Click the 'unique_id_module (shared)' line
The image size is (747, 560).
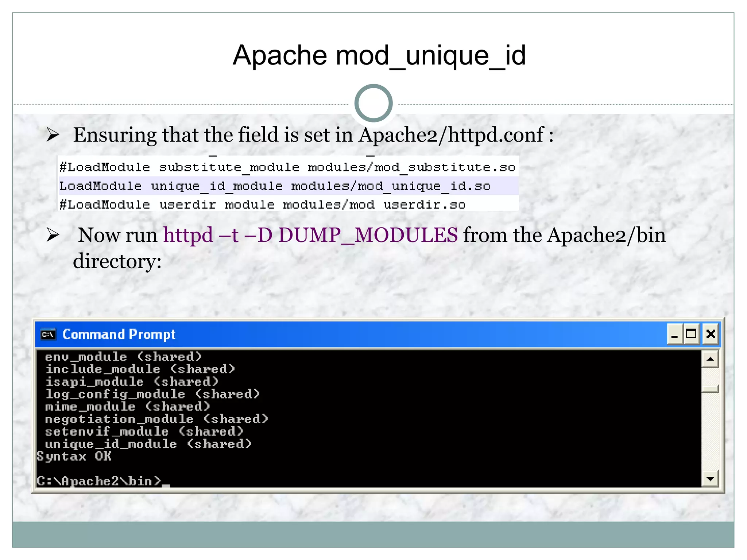(148, 444)
